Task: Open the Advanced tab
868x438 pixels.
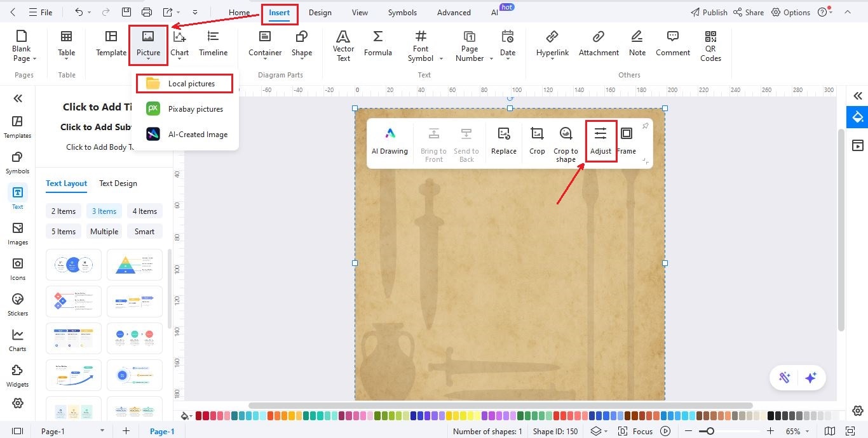Action: 454,13
